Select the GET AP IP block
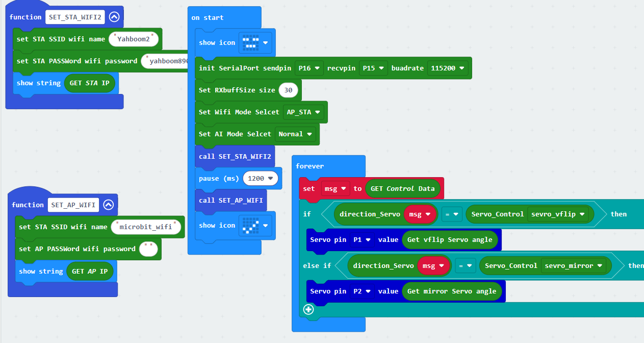This screenshot has height=343, width=644. [90, 271]
